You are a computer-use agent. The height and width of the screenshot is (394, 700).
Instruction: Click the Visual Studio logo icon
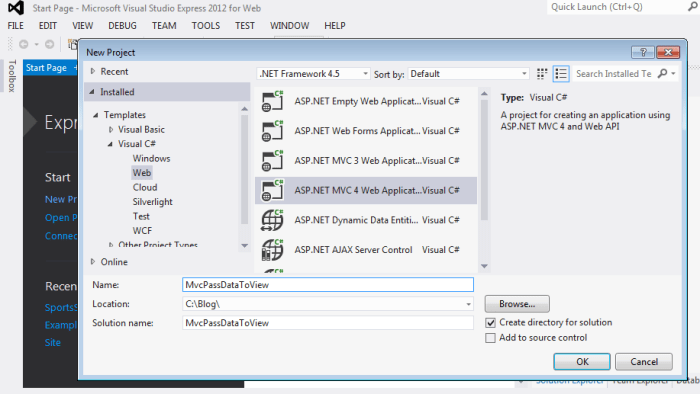tap(16, 8)
